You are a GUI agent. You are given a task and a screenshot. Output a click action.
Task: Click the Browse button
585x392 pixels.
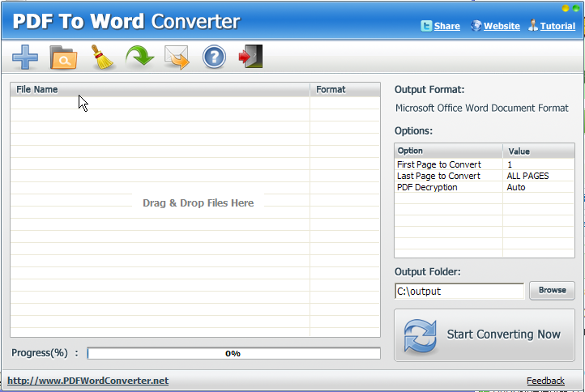[552, 290]
